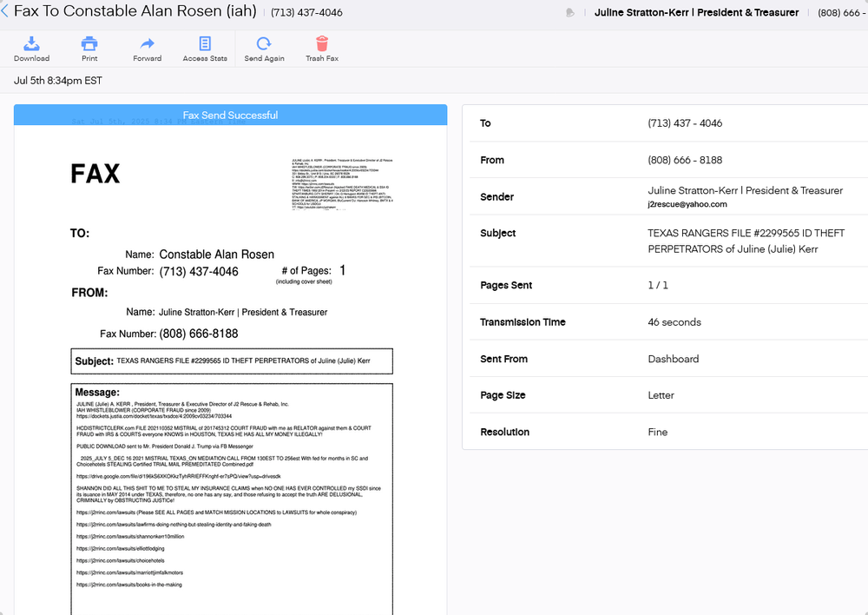
Task: Open Access Stats for this fax
Action: (205, 49)
